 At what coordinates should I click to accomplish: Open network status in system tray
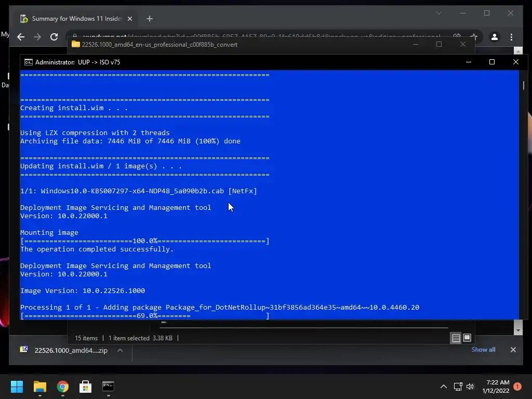458,387
